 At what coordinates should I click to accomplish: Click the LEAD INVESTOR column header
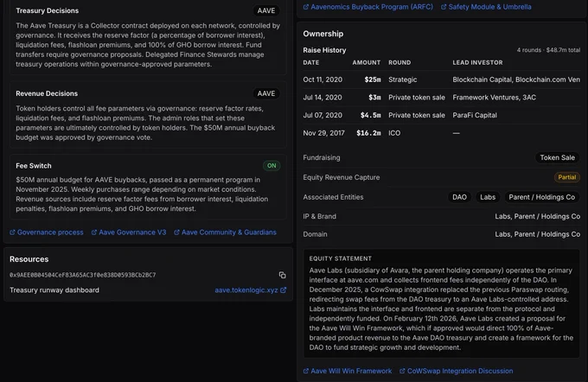click(x=477, y=62)
